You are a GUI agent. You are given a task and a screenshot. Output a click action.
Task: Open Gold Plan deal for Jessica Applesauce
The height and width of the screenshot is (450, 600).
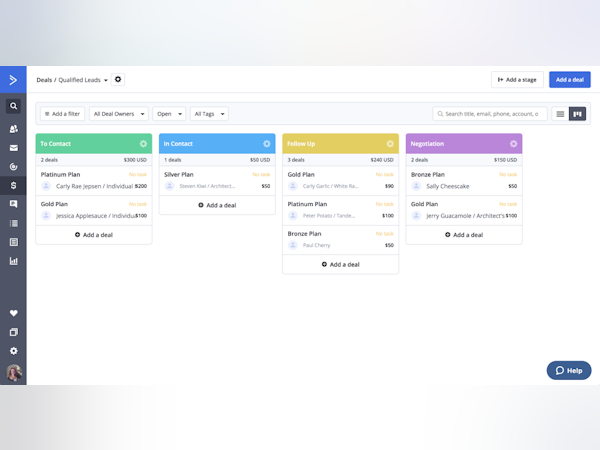[x=94, y=210]
